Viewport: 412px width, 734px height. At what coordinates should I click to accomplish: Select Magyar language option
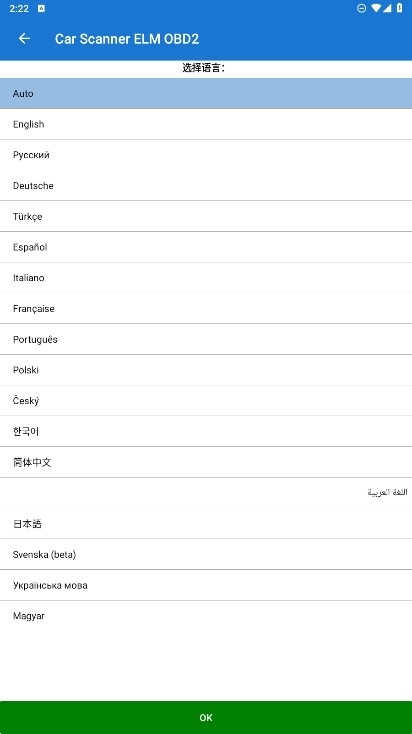pyautogui.click(x=206, y=616)
